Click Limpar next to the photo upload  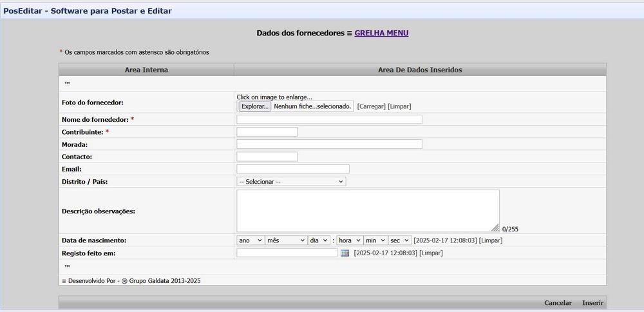coord(399,106)
